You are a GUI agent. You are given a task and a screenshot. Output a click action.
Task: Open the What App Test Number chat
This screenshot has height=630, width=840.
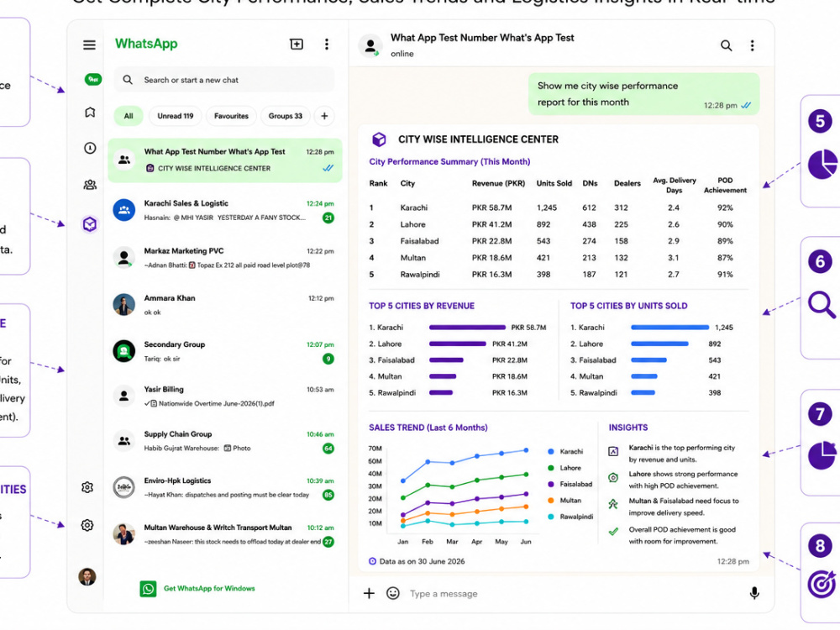click(225, 160)
